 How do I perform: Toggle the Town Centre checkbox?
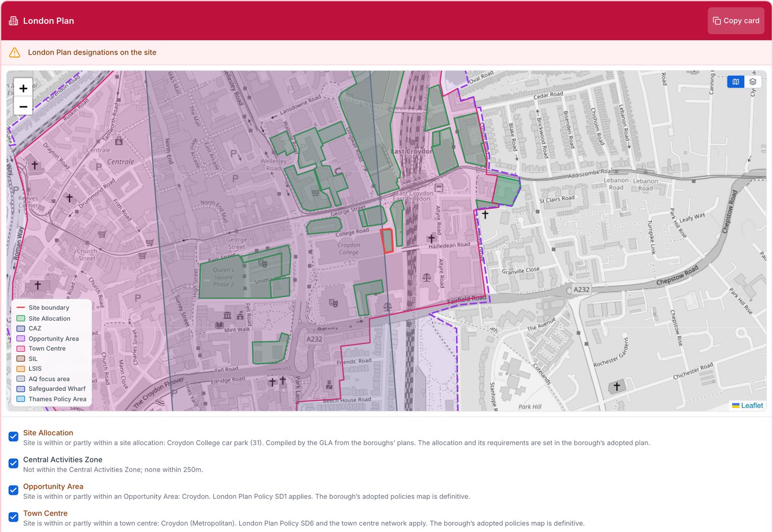click(14, 517)
